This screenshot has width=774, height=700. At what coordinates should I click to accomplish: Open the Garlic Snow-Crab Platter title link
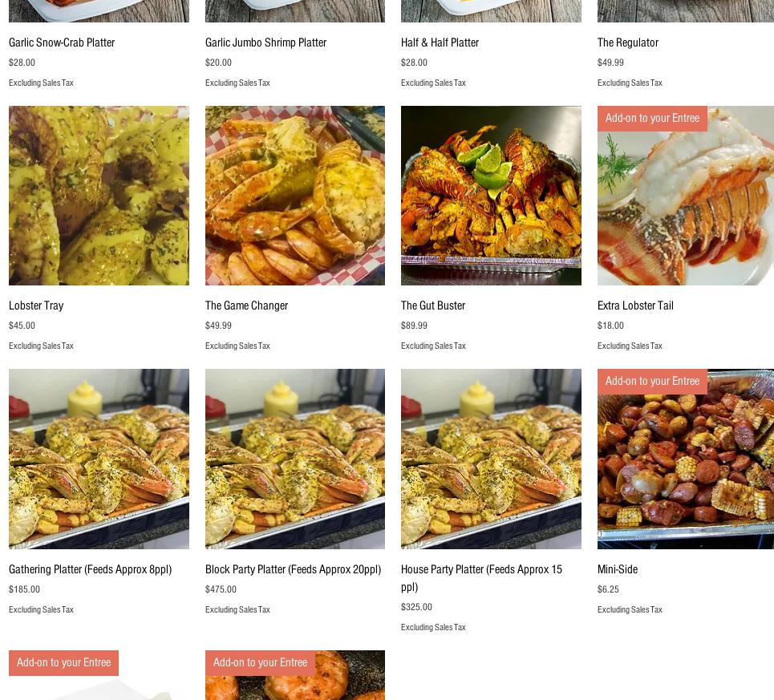pos(62,42)
